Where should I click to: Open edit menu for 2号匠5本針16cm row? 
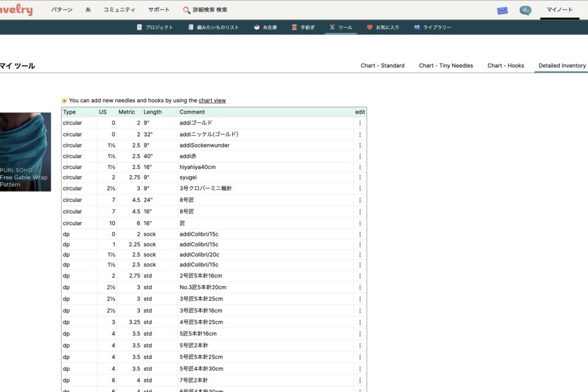pyautogui.click(x=360, y=276)
